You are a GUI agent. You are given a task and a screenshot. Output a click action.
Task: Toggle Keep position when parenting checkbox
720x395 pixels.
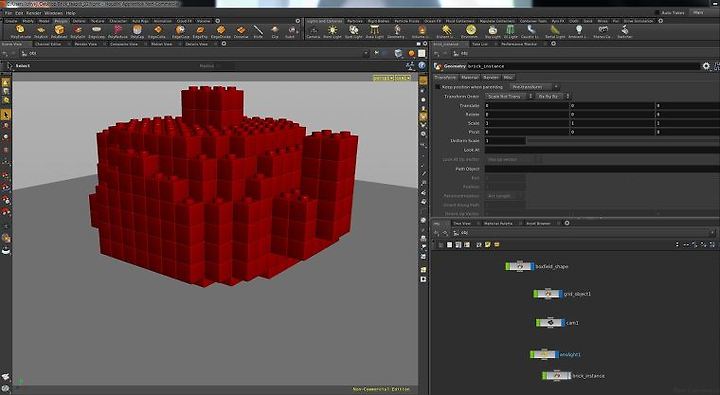(438, 87)
